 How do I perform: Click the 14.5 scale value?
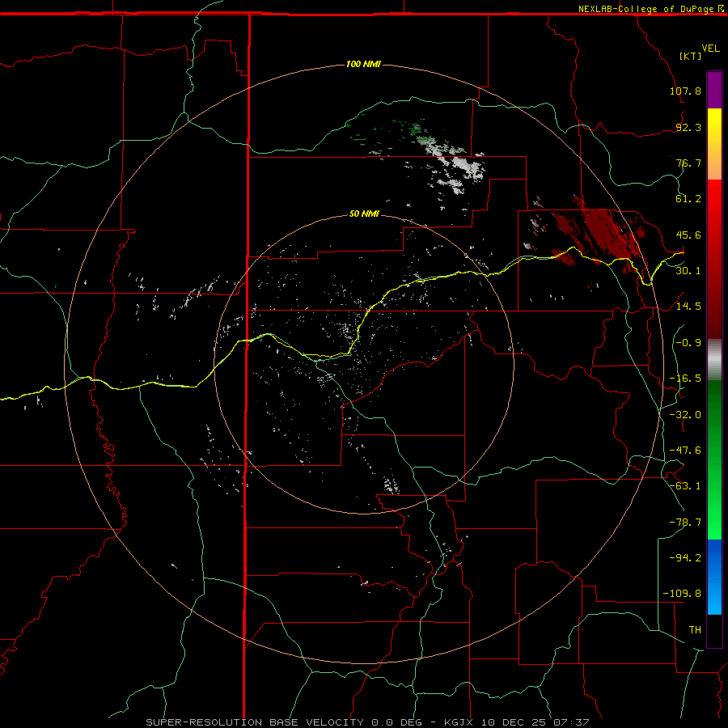coord(688,307)
